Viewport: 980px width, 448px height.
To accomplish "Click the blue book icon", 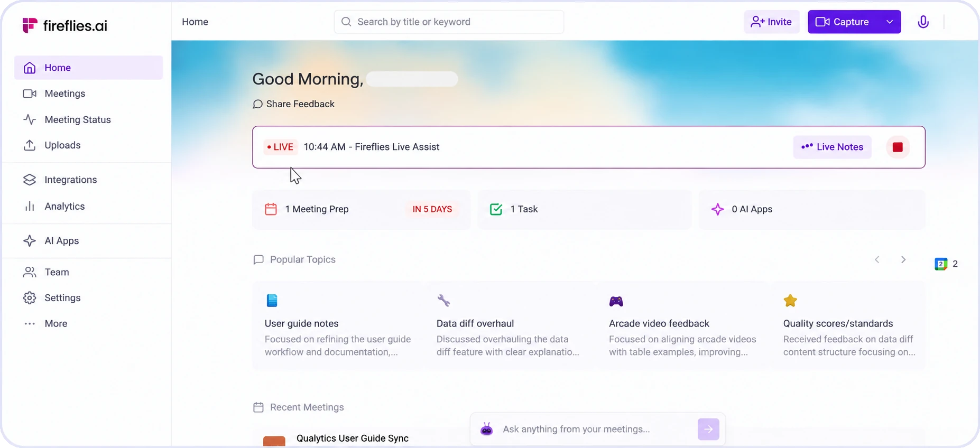I will (x=272, y=301).
